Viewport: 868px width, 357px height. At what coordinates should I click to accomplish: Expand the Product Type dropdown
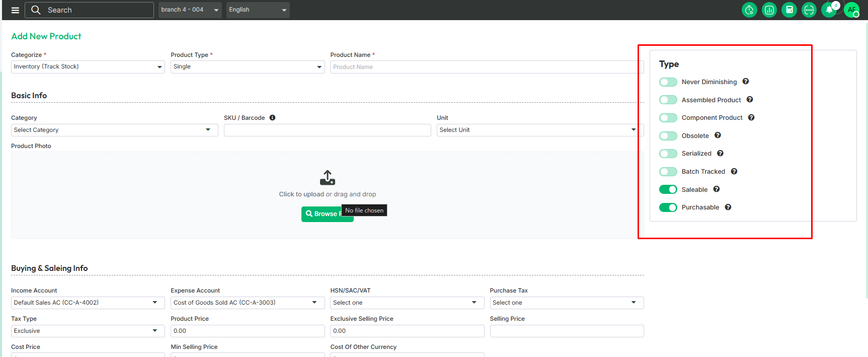tap(247, 67)
